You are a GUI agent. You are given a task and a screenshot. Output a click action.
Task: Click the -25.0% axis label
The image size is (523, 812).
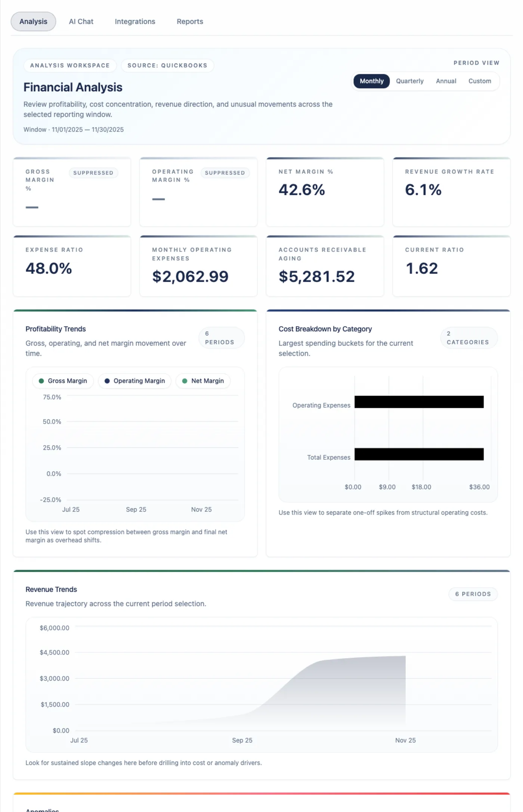(50, 500)
